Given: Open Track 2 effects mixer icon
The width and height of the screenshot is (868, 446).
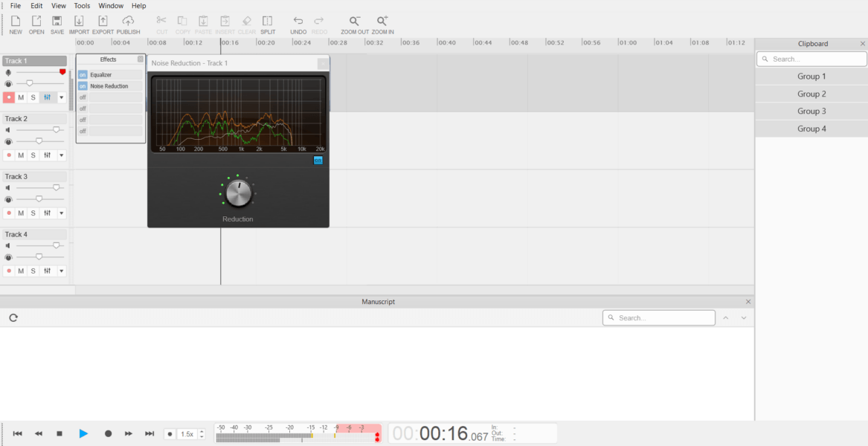Looking at the screenshot, I should click(47, 155).
